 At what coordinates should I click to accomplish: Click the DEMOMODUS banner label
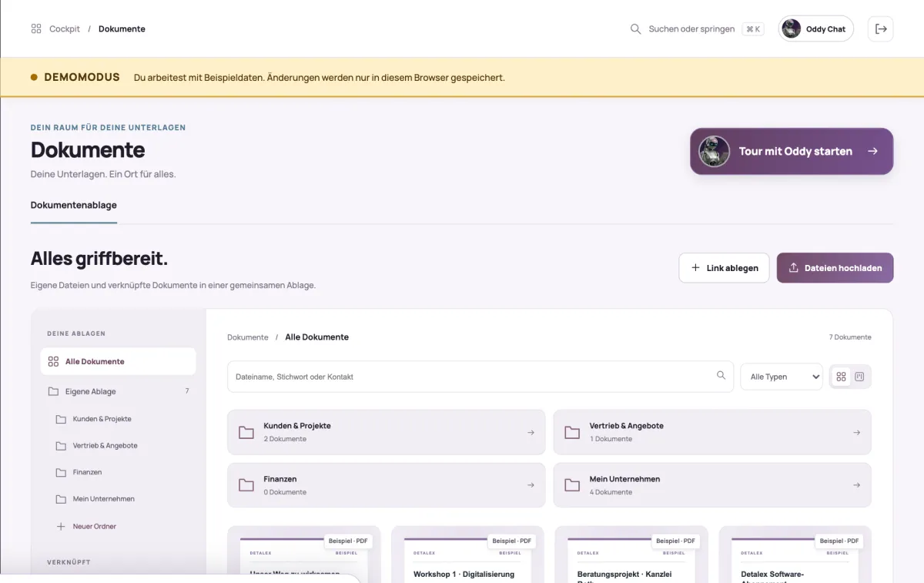tap(82, 77)
